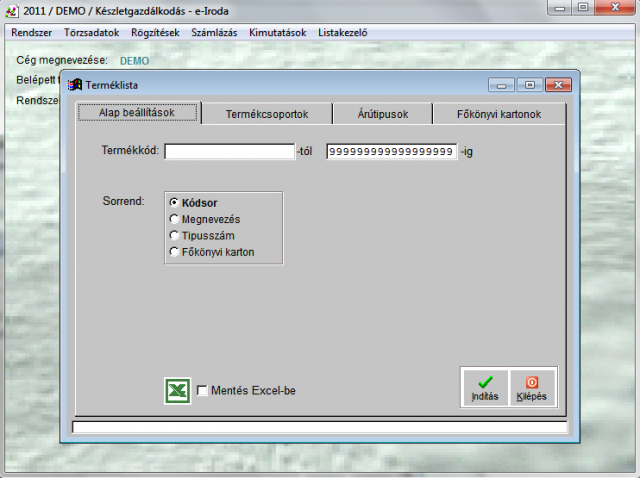Click the Termékkód ending value field

[391, 152]
